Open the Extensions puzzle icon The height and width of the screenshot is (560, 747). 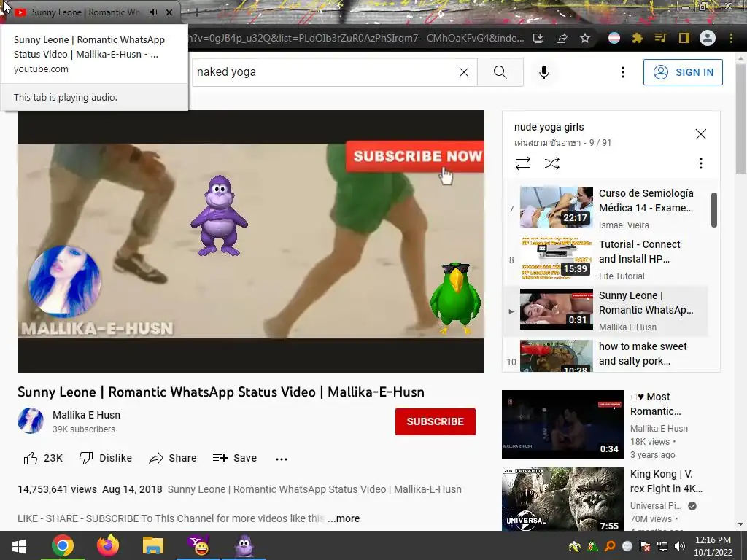637,38
